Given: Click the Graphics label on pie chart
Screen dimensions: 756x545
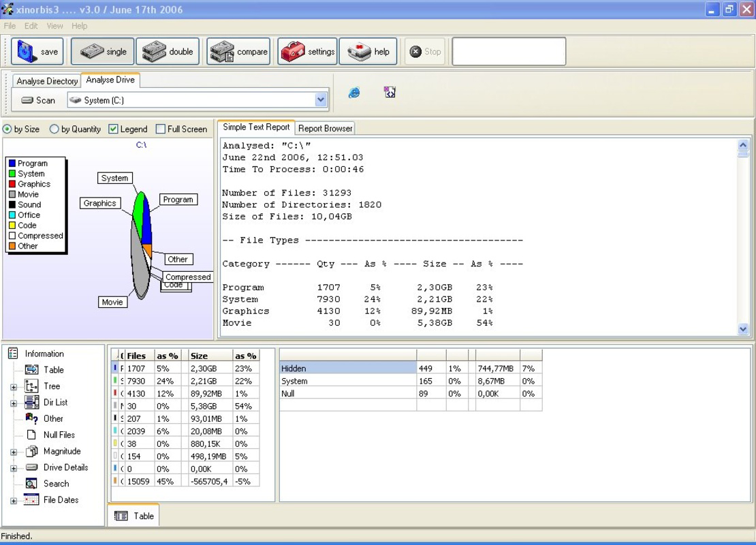Looking at the screenshot, I should tap(100, 203).
